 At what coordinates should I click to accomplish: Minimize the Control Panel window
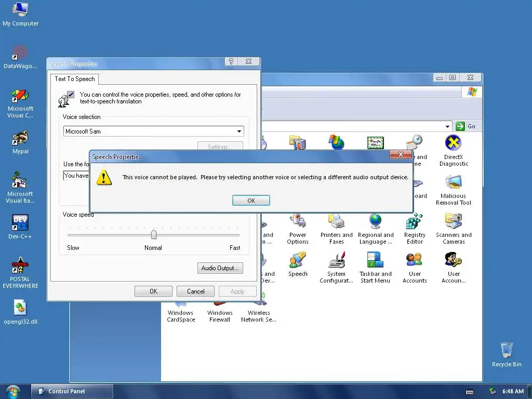tap(440, 78)
